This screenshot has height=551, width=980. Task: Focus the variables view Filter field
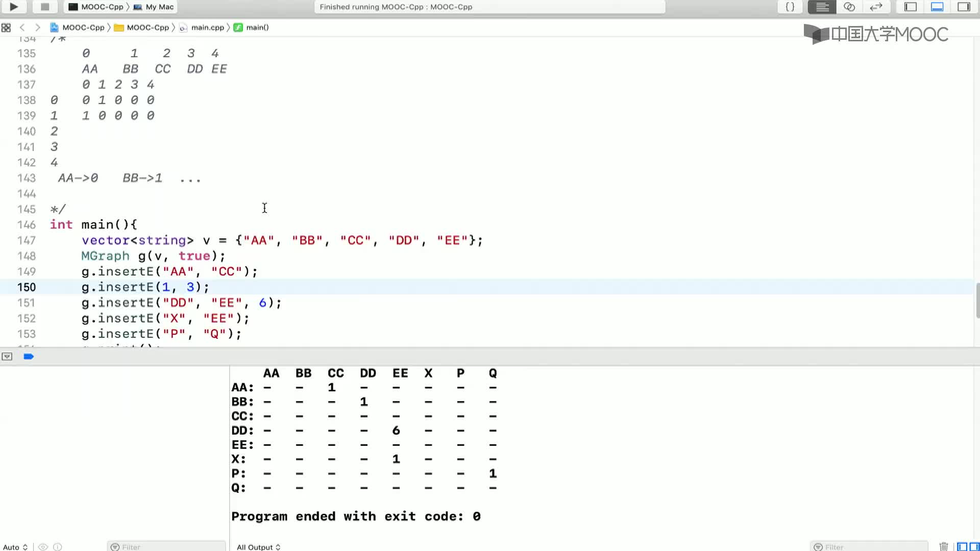pyautogui.click(x=166, y=546)
